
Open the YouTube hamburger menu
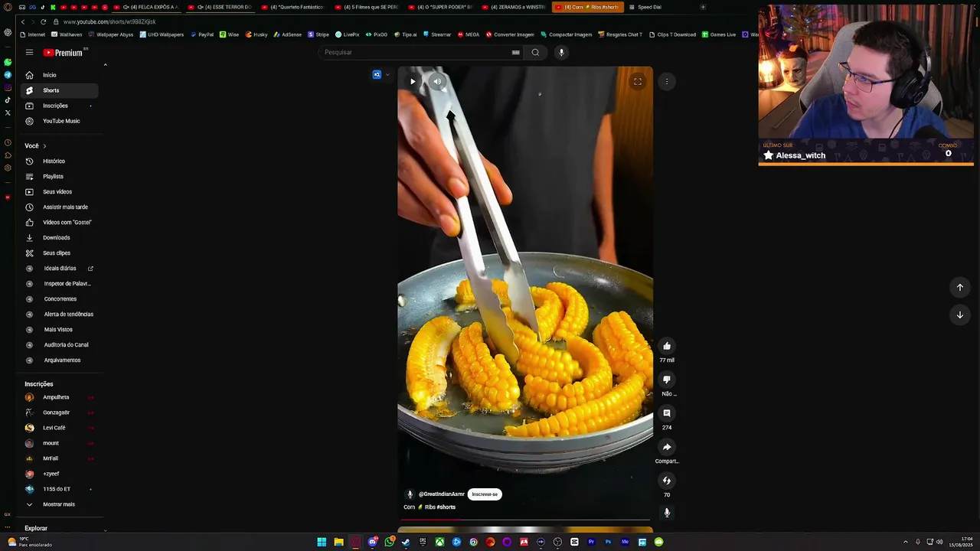(x=29, y=52)
